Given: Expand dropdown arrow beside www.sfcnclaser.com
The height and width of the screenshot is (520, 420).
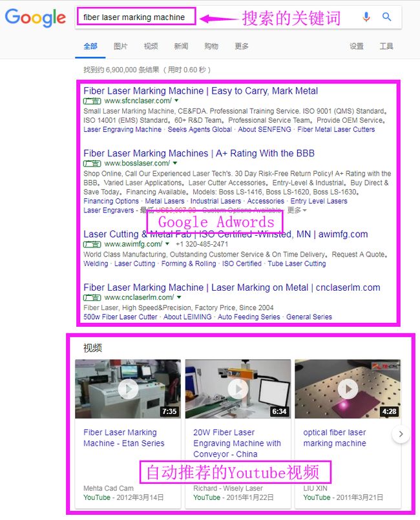Looking at the screenshot, I should tap(176, 101).
